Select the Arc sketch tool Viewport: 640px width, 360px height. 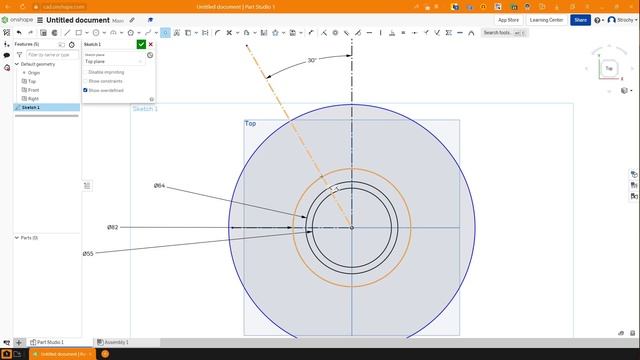point(113,33)
